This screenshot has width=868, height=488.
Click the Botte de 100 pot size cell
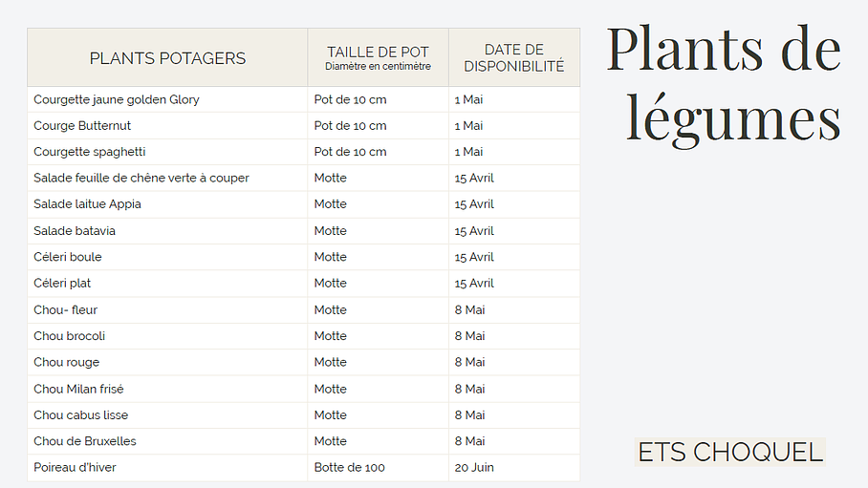pos(349,467)
